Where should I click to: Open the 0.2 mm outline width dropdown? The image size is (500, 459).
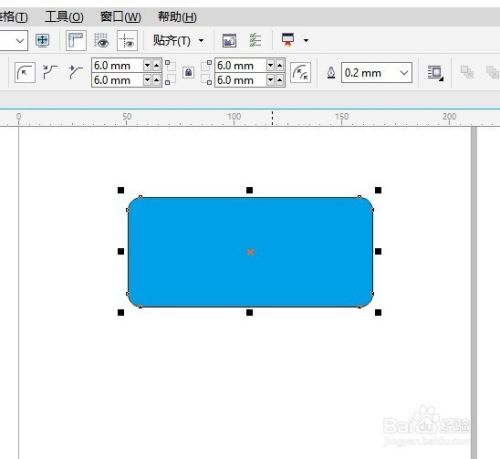pyautogui.click(x=404, y=73)
